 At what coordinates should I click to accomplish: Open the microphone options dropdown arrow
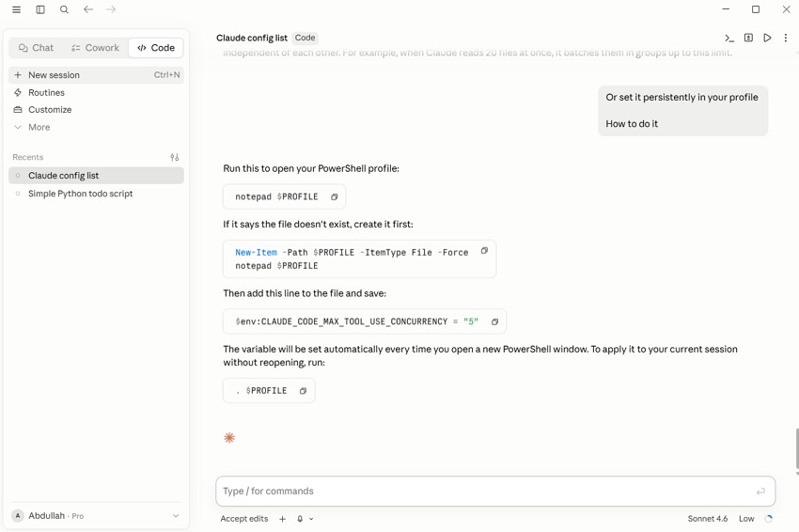pyautogui.click(x=311, y=519)
